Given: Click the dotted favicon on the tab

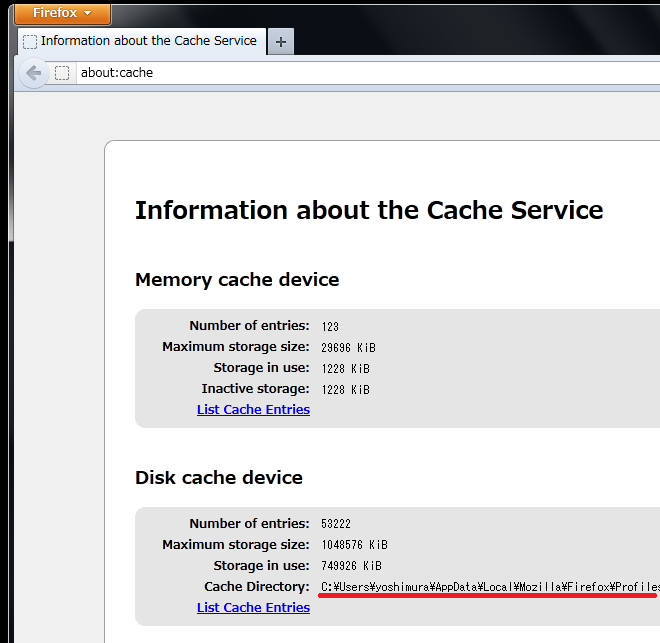Looking at the screenshot, I should tap(30, 42).
